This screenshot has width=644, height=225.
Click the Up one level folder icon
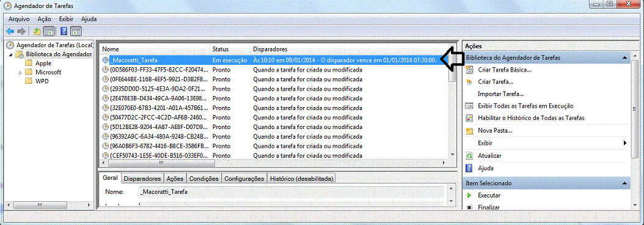[37, 31]
